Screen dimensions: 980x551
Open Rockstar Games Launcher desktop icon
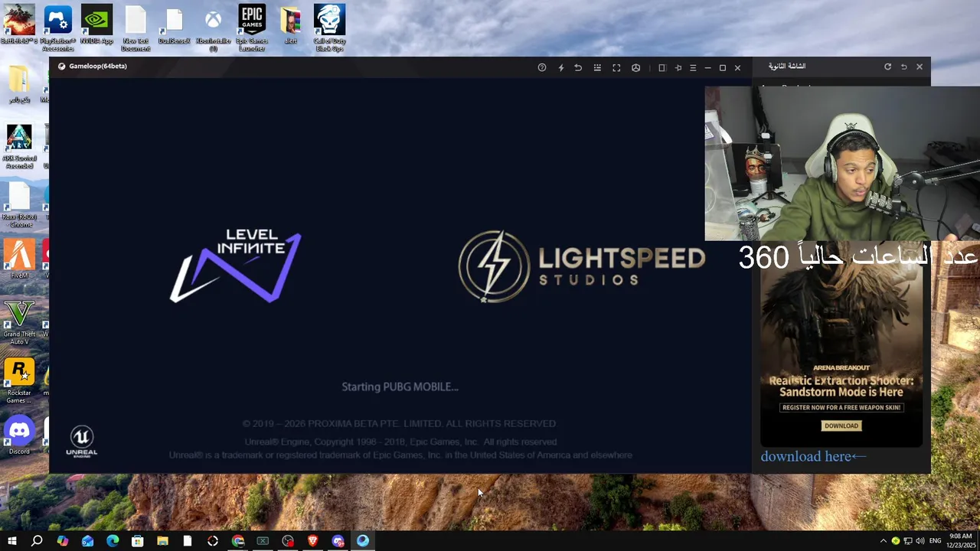click(x=19, y=380)
